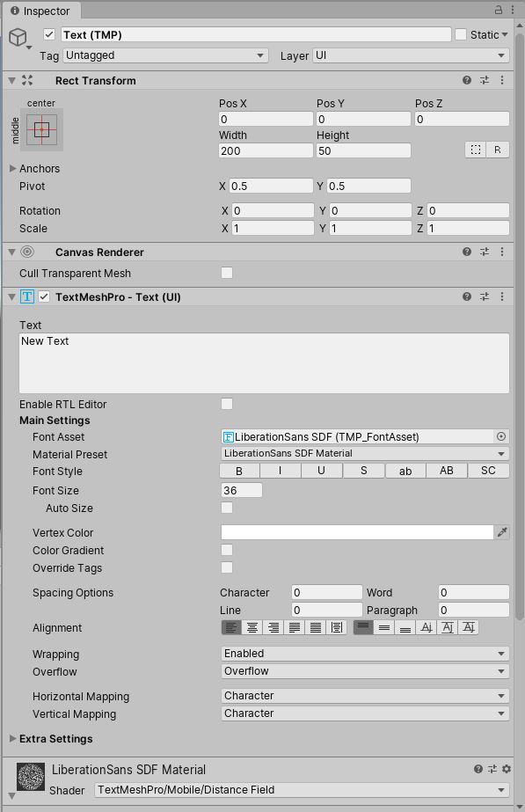The image size is (525, 812).
Task: Open Canvas Renderer preset settings icon
Action: coord(484,252)
